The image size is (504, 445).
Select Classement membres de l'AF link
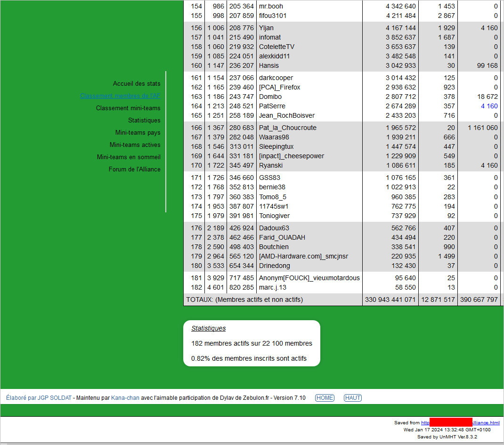[120, 96]
